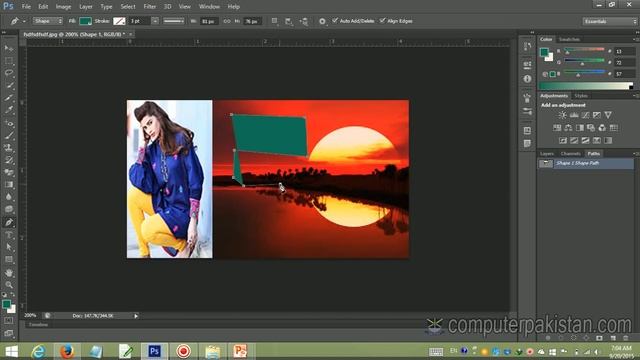640x360 pixels.
Task: Select the Shape 1 Shape Path row
Action: 586,163
